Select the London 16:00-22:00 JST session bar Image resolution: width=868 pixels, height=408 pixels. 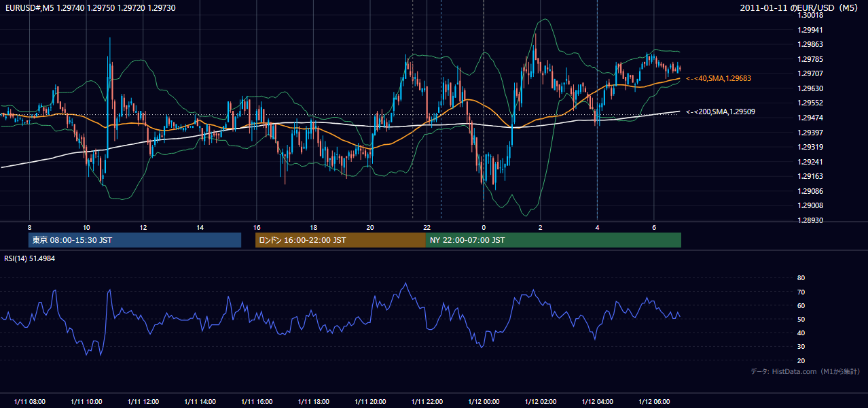pyautogui.click(x=340, y=240)
